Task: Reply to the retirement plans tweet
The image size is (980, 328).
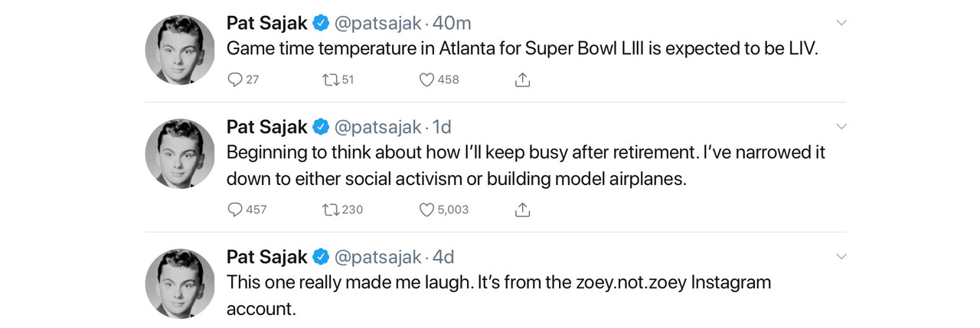Action: [x=236, y=209]
